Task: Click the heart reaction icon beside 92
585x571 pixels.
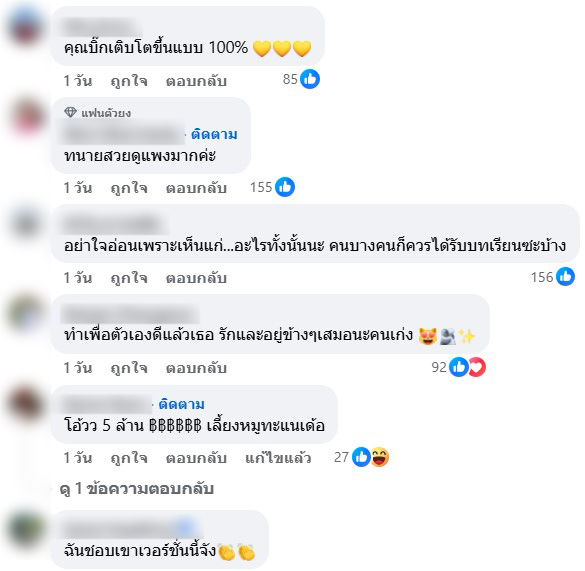Action: click(x=477, y=367)
